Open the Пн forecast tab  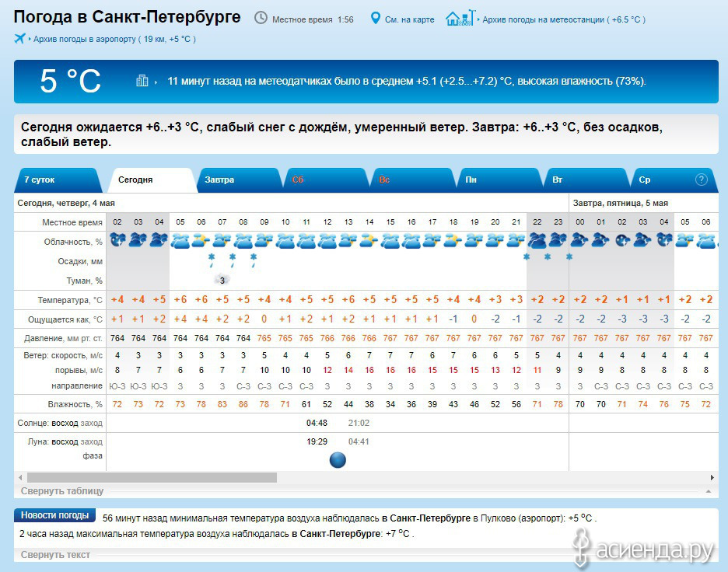[x=499, y=180]
